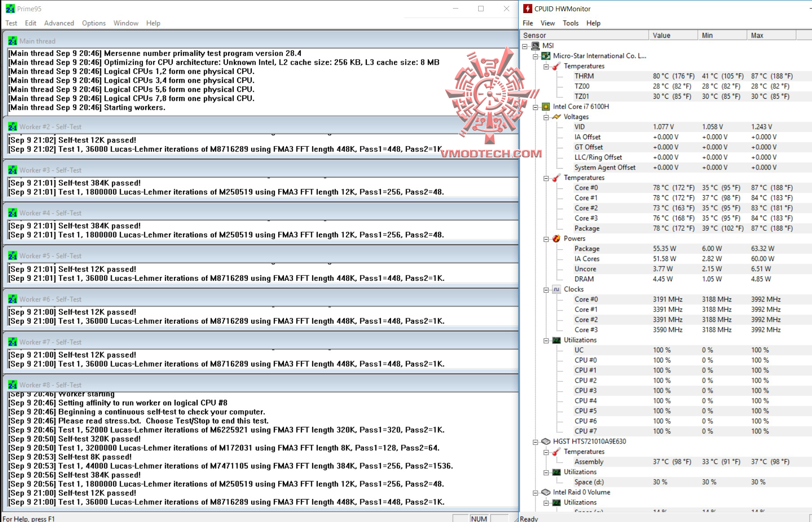Click the NUM indicator in Prime95 status bar
Image resolution: width=812 pixels, height=522 pixels.
(479, 518)
